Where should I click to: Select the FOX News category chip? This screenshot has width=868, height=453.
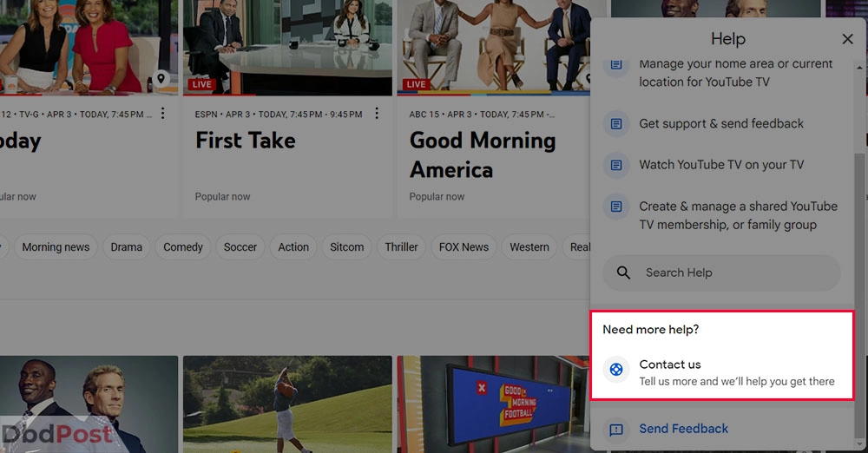coord(464,247)
